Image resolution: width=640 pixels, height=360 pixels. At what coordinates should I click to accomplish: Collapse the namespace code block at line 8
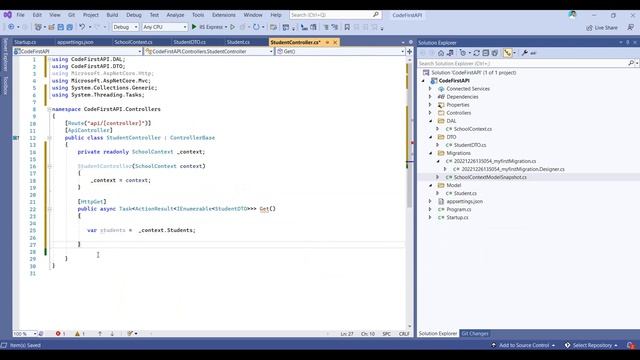point(49,109)
